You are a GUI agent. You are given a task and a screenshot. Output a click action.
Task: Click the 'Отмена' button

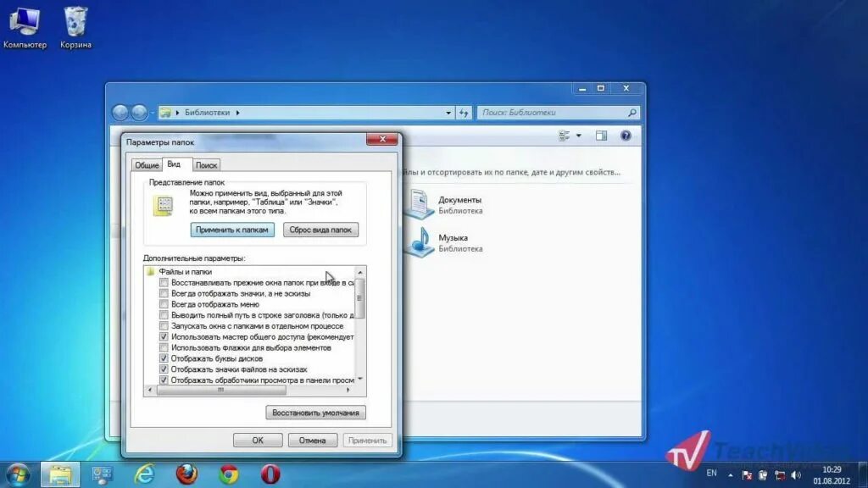312,441
